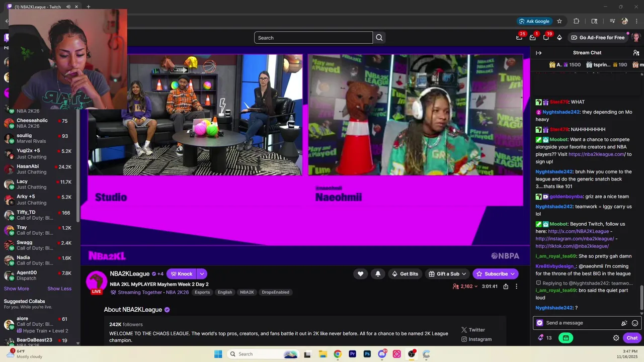This screenshot has height=362, width=644.
Task: Open the Instagram link in About panel
Action: point(476,339)
